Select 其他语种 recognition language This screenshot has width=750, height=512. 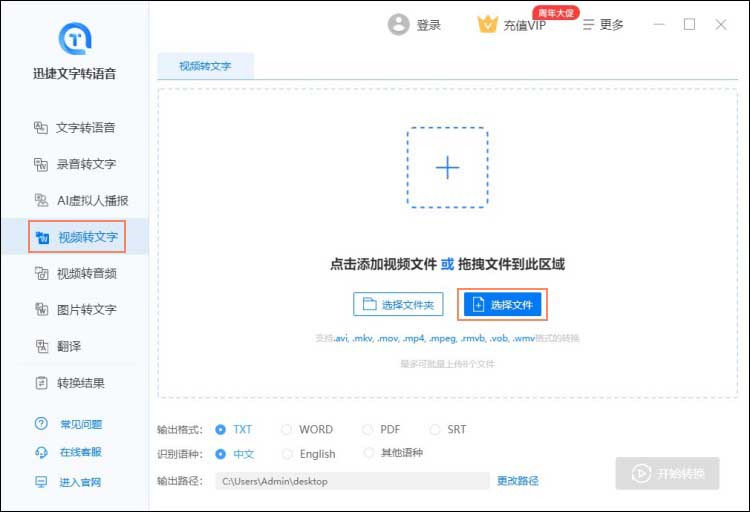(393, 452)
